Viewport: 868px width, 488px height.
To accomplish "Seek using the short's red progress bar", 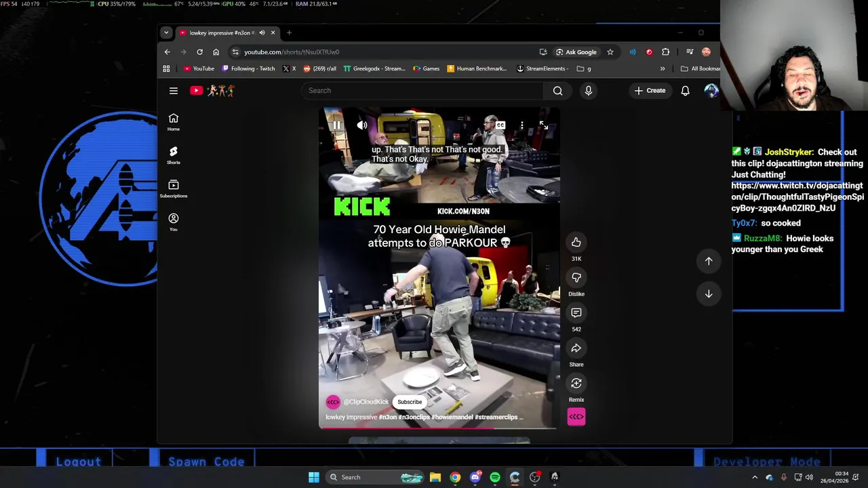I will (x=439, y=428).
